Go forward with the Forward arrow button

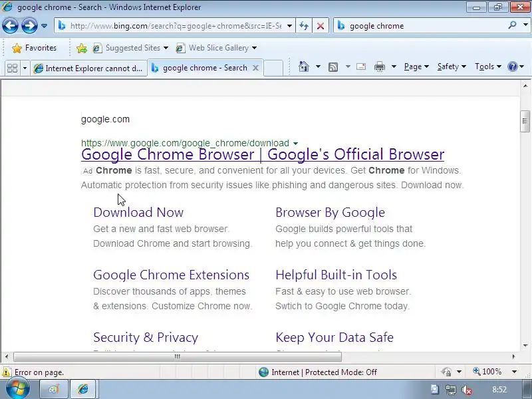point(29,25)
